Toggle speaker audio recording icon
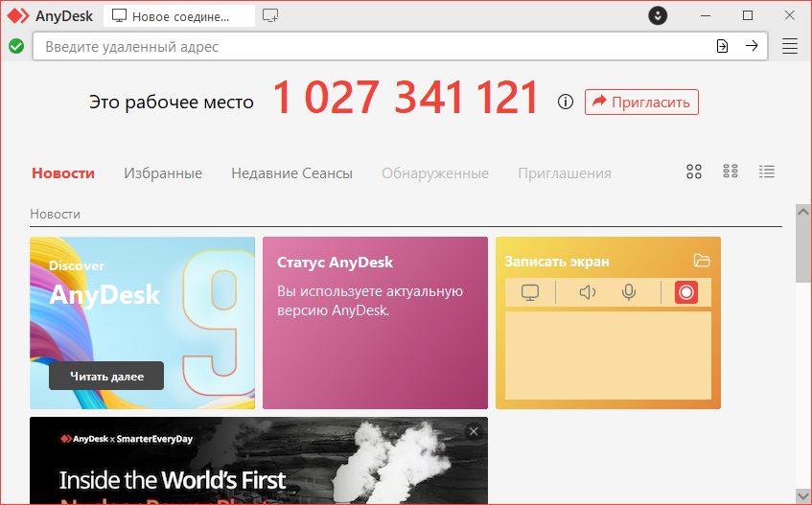The image size is (812, 505). pyautogui.click(x=588, y=292)
